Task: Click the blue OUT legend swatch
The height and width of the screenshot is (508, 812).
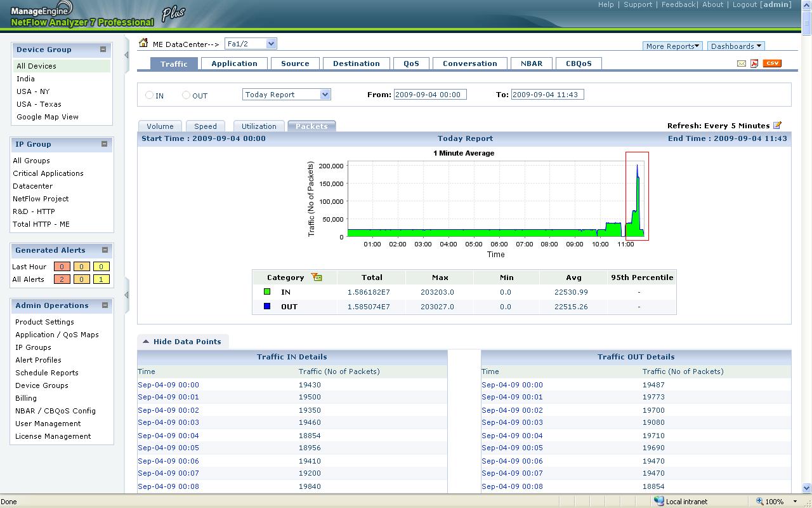Action: pyautogui.click(x=267, y=306)
